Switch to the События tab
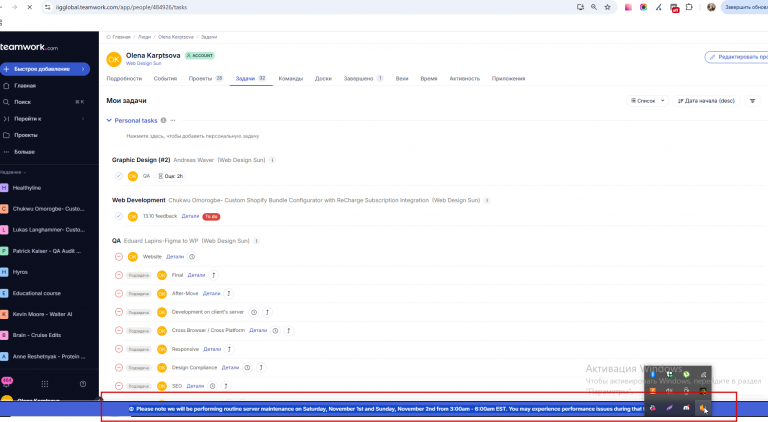The width and height of the screenshot is (768, 422). coord(165,78)
